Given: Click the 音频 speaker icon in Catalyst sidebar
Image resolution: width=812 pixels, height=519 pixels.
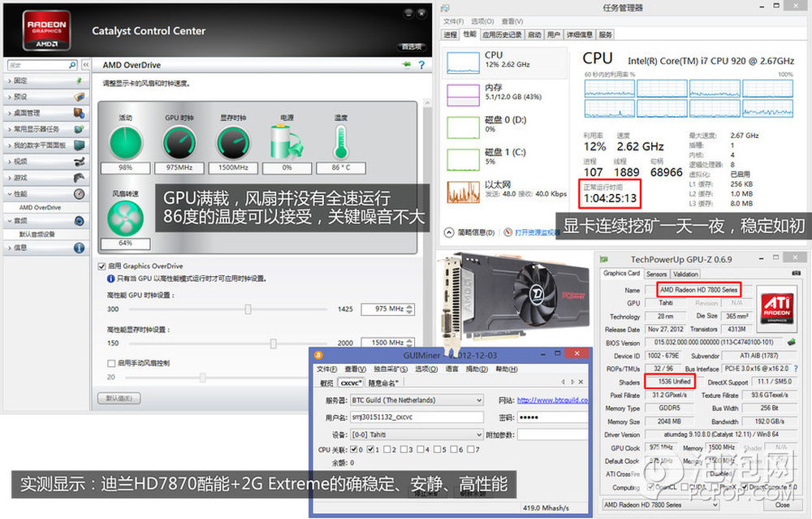Looking at the screenshot, I should [x=79, y=221].
